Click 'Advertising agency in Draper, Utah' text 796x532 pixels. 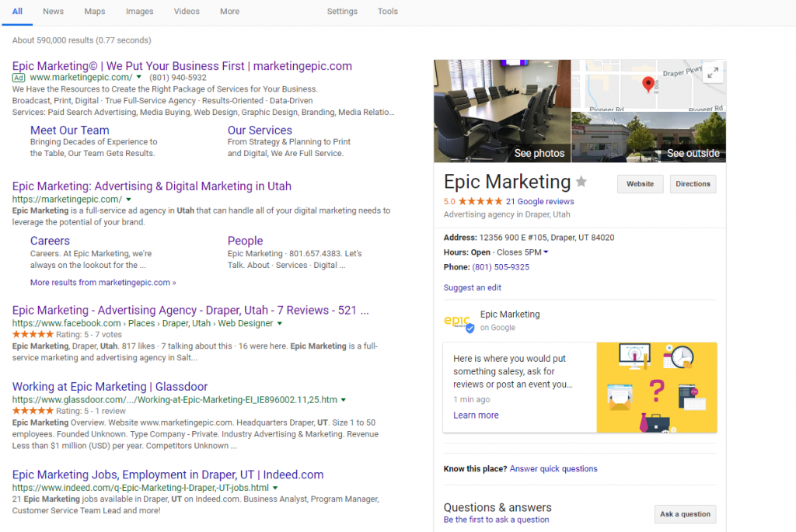(x=507, y=214)
